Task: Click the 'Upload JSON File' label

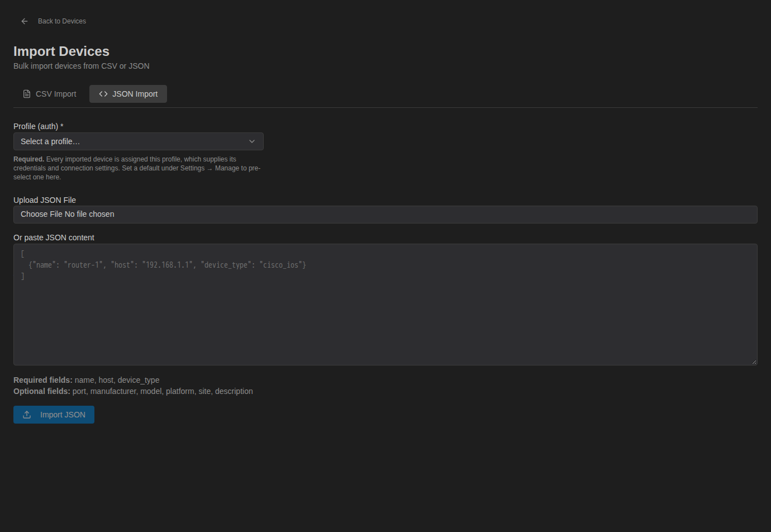Action: (45, 200)
